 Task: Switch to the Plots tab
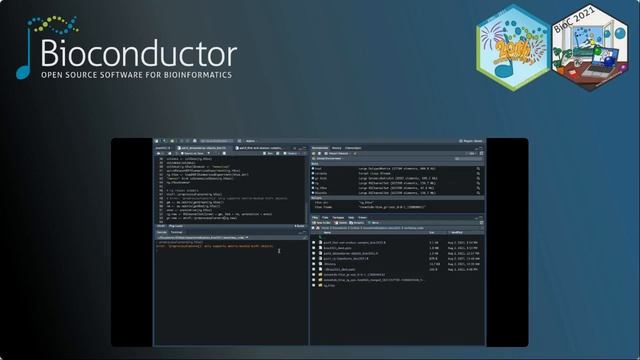pos(325,217)
